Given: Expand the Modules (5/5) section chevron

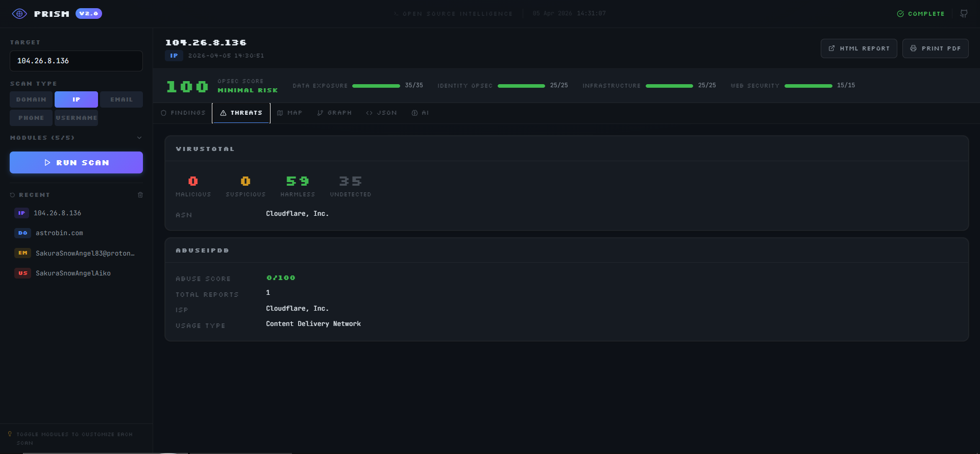Looking at the screenshot, I should point(139,138).
